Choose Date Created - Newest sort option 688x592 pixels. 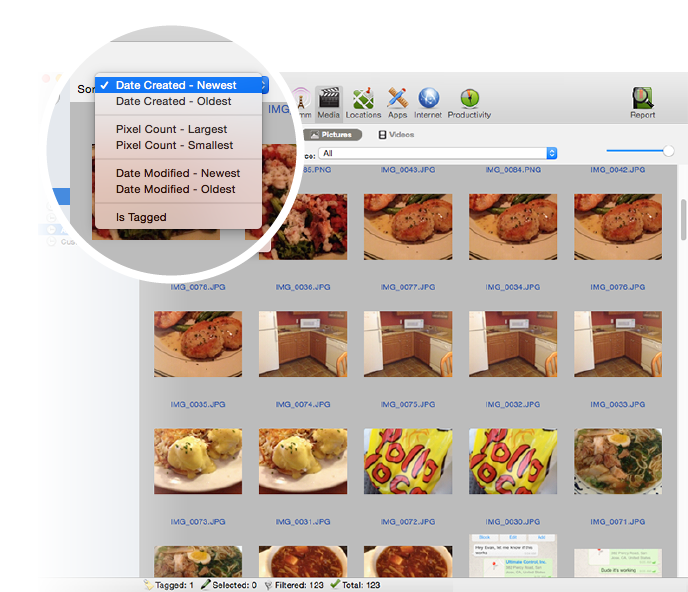pos(178,85)
